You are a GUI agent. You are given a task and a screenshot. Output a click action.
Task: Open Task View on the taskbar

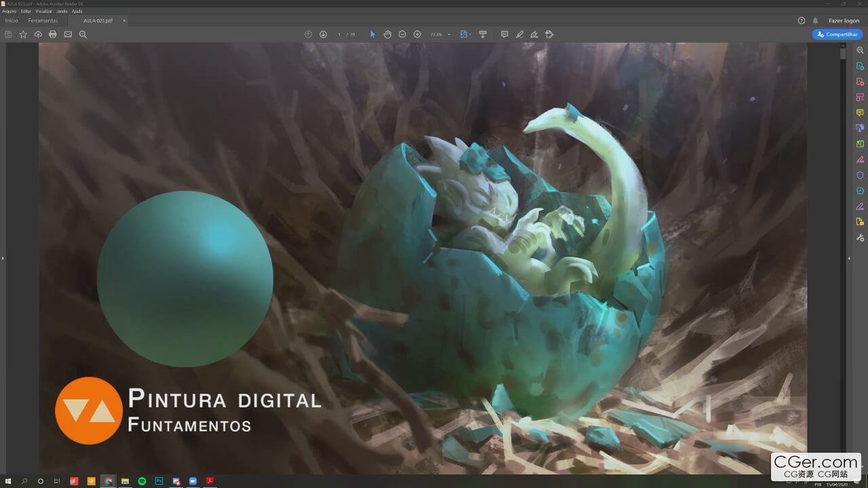57,481
